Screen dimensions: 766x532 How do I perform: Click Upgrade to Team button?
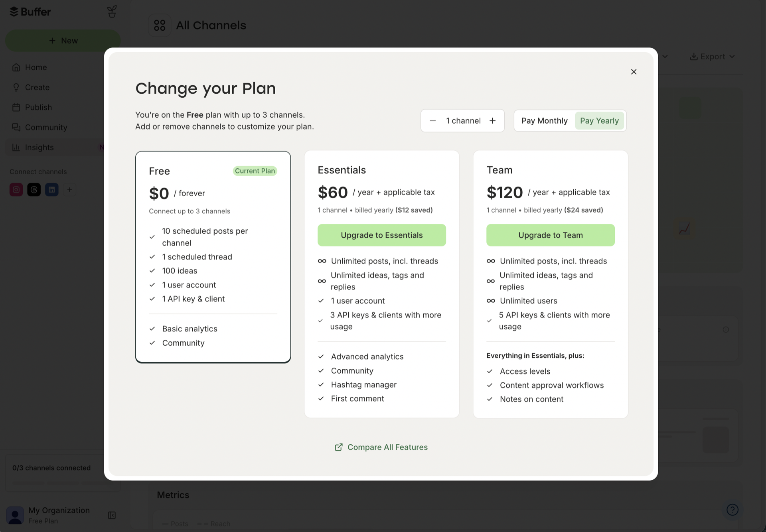tap(551, 235)
